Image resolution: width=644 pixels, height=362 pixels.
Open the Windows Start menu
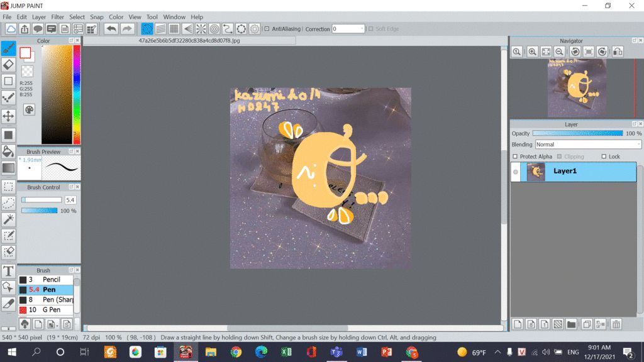coord(11,352)
